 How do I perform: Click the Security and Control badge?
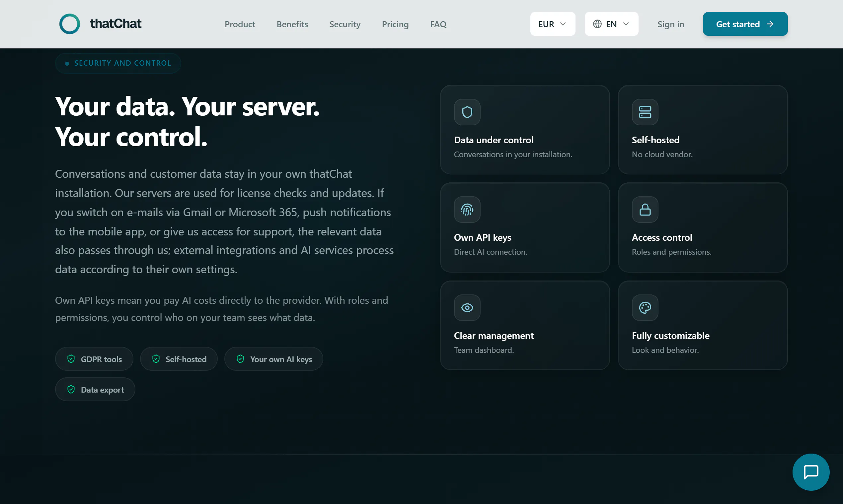[118, 63]
